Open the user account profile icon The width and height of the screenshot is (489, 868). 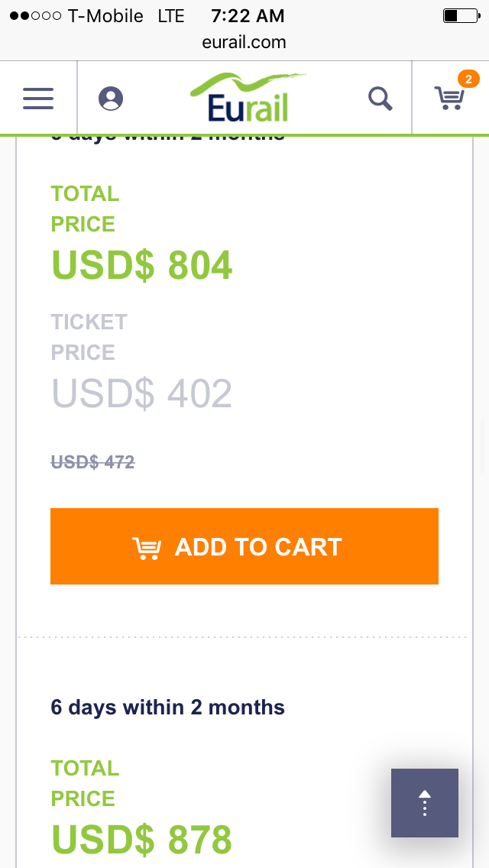111,99
